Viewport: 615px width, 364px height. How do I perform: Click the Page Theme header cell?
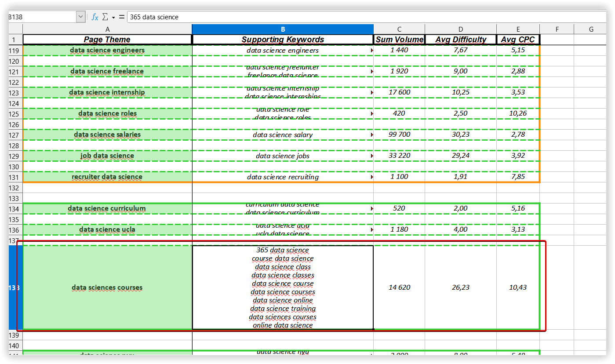tap(107, 40)
